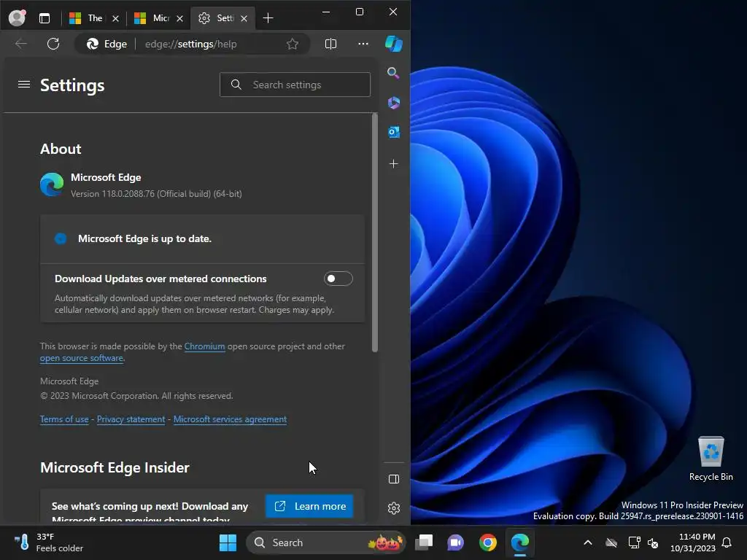Open tab actions menu icon
This screenshot has width=747, height=560.
coord(44,18)
